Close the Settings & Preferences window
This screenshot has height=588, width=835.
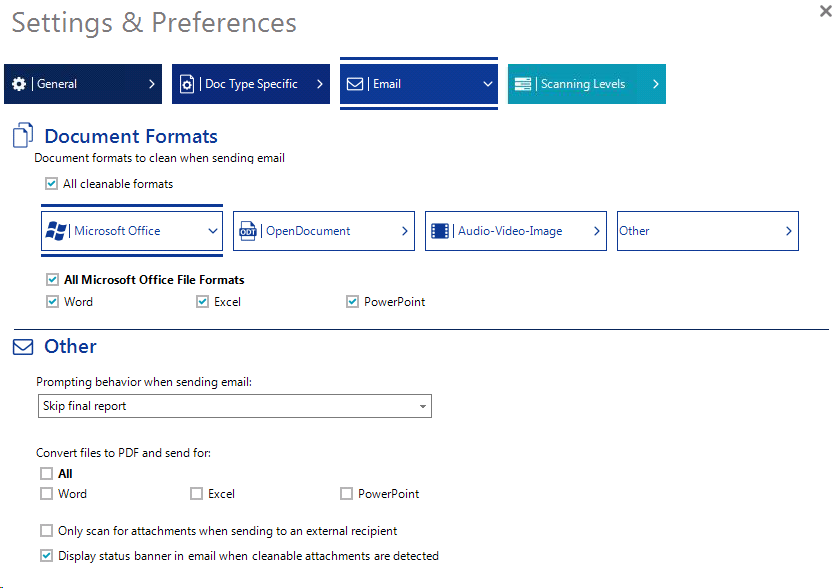tap(823, 9)
